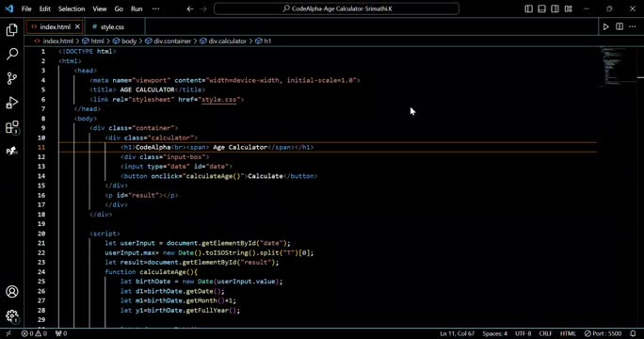Toggle the bottom Panel visibility
Image resolution: width=644 pixels, height=339 pixels.
[541, 8]
